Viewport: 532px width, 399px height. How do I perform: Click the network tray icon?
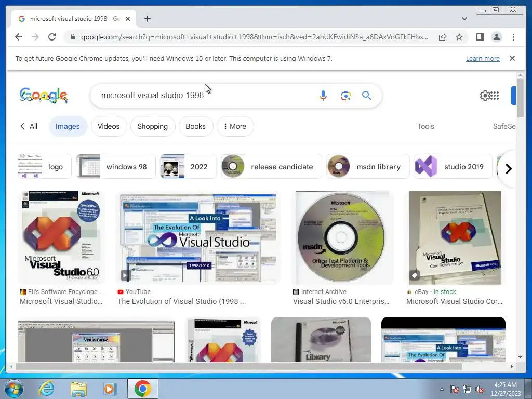[x=467, y=390]
